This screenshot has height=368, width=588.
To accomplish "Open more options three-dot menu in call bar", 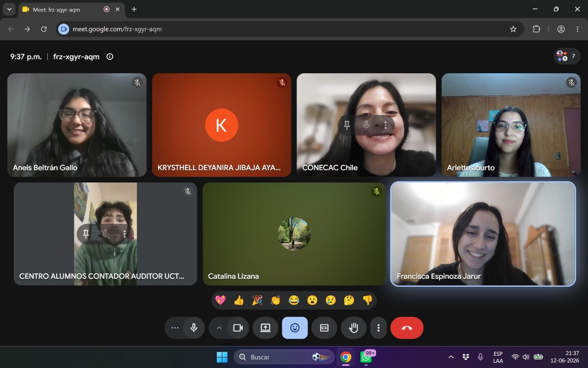I will pyautogui.click(x=378, y=328).
